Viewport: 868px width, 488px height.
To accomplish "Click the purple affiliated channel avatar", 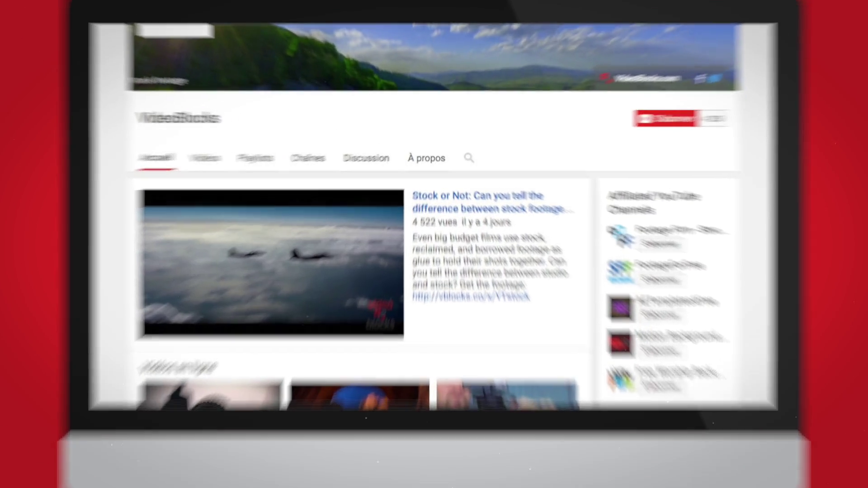I will [x=620, y=308].
